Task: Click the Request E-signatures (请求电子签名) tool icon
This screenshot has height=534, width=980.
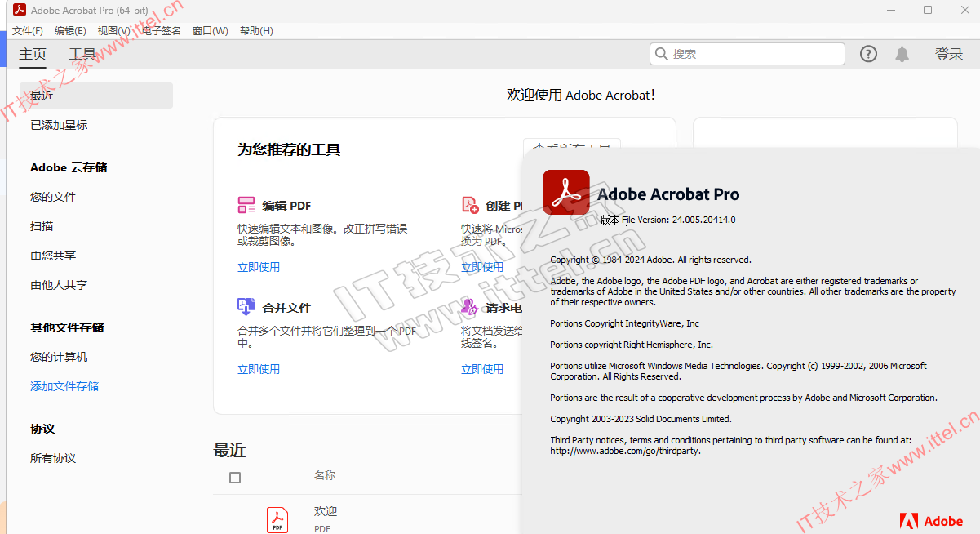Action: [470, 307]
